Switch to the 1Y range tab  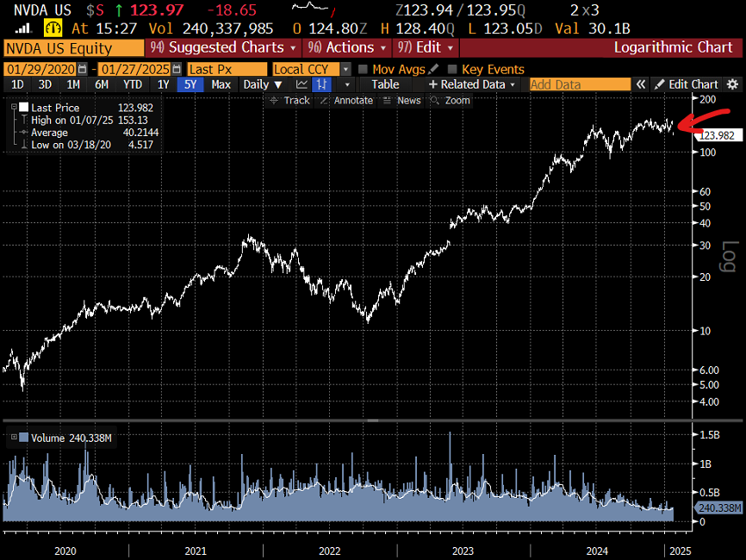pos(165,84)
